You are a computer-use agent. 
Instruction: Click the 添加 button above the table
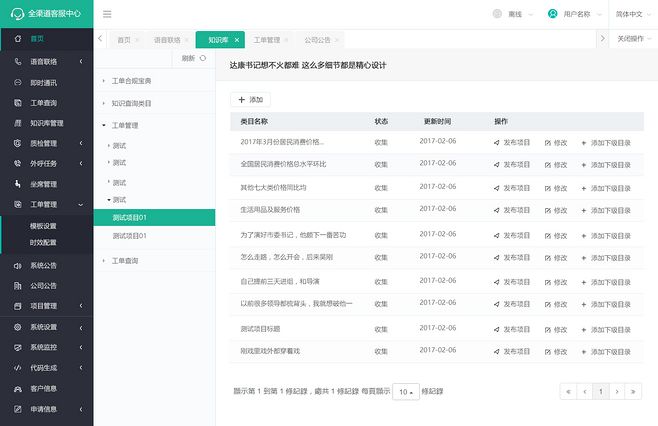click(x=250, y=99)
